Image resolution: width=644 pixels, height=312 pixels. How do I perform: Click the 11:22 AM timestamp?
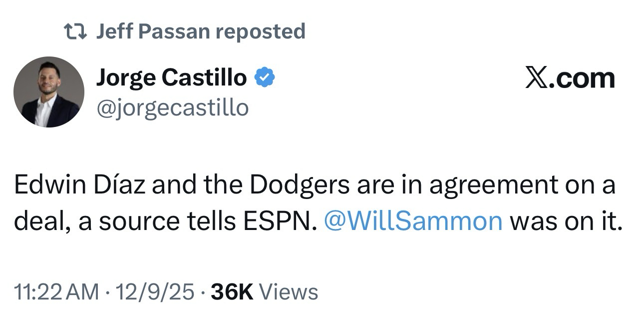pyautogui.click(x=56, y=292)
